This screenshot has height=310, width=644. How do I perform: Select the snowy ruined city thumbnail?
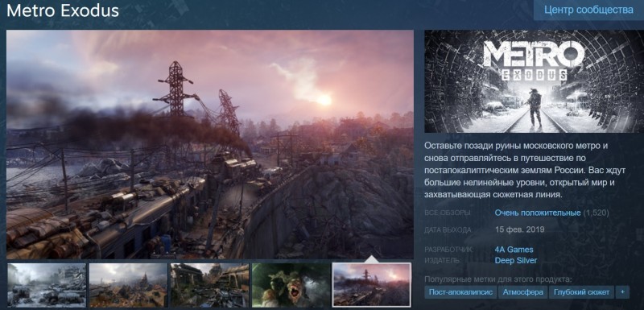(47, 285)
